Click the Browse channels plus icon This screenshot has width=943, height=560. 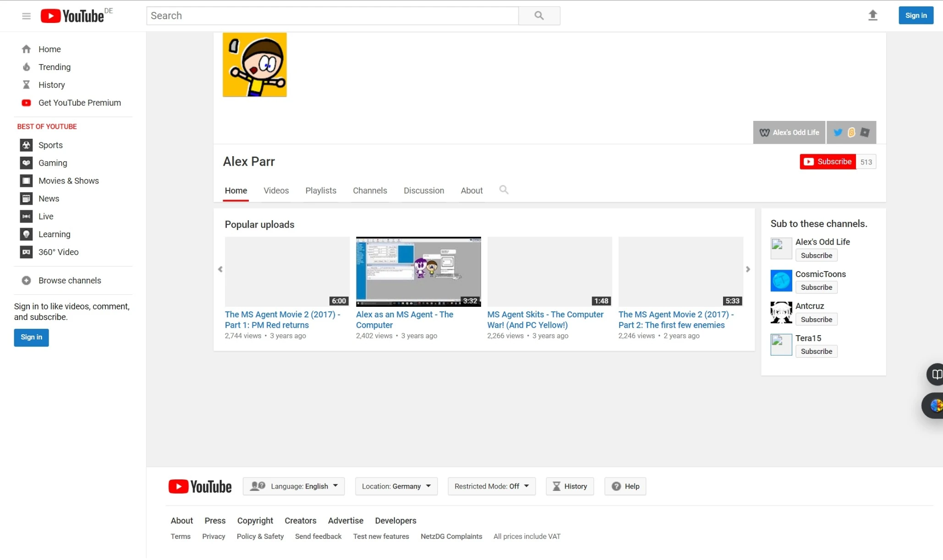point(27,281)
